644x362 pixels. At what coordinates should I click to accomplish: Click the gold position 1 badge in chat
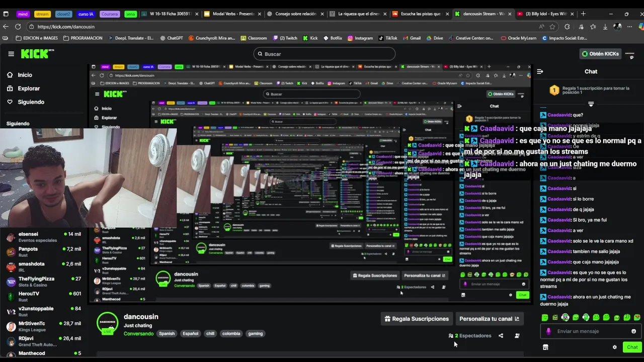click(x=554, y=90)
